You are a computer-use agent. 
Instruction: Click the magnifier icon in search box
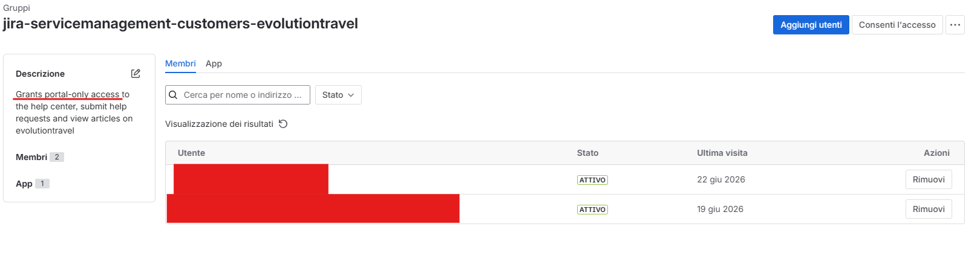pos(174,95)
